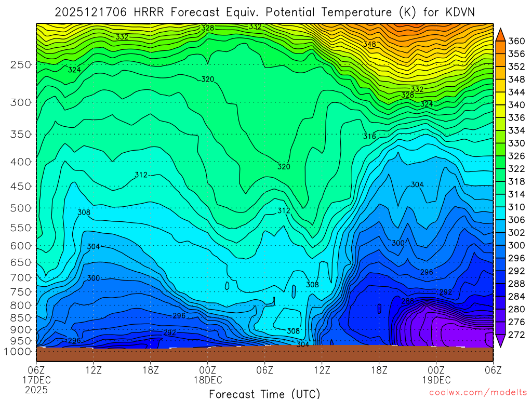Select the 600 pressure level label
Image resolution: width=532 pixels, height=399 pixels.
(21, 246)
